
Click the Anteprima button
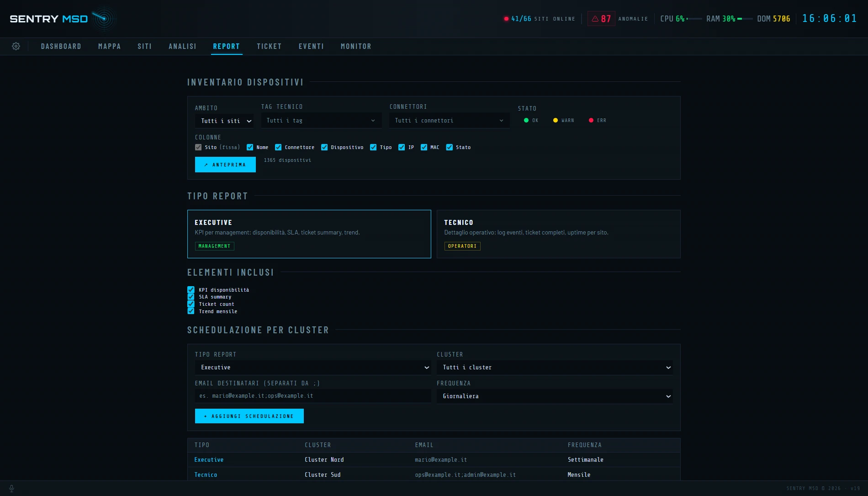tap(225, 165)
